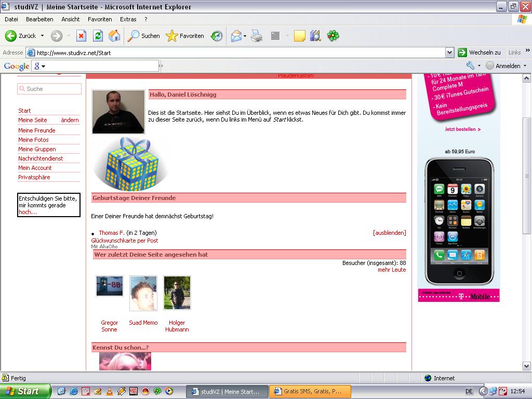Viewport: 532px width, 399px height.
Task: Click the scrollbar down arrow
Action: tap(527, 366)
